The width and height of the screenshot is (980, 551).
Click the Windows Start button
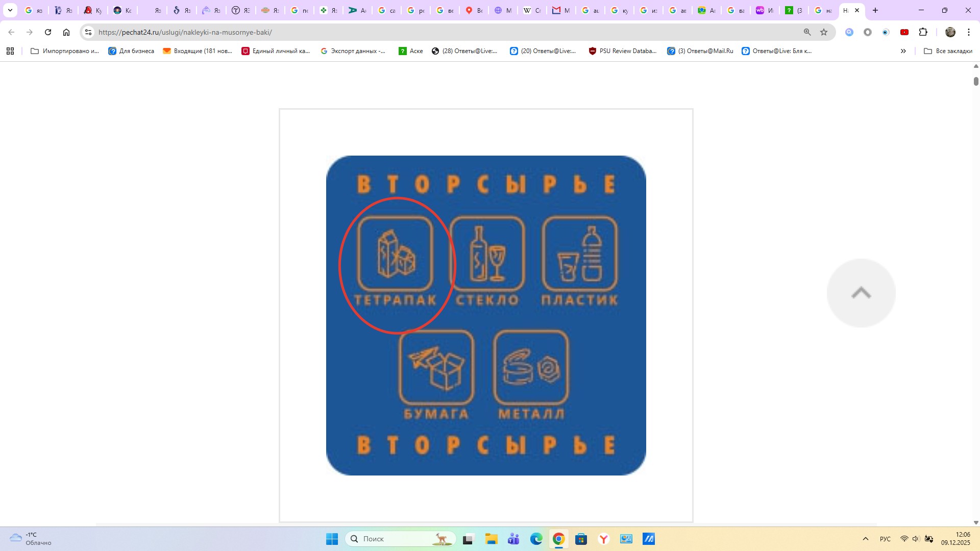pos(332,539)
